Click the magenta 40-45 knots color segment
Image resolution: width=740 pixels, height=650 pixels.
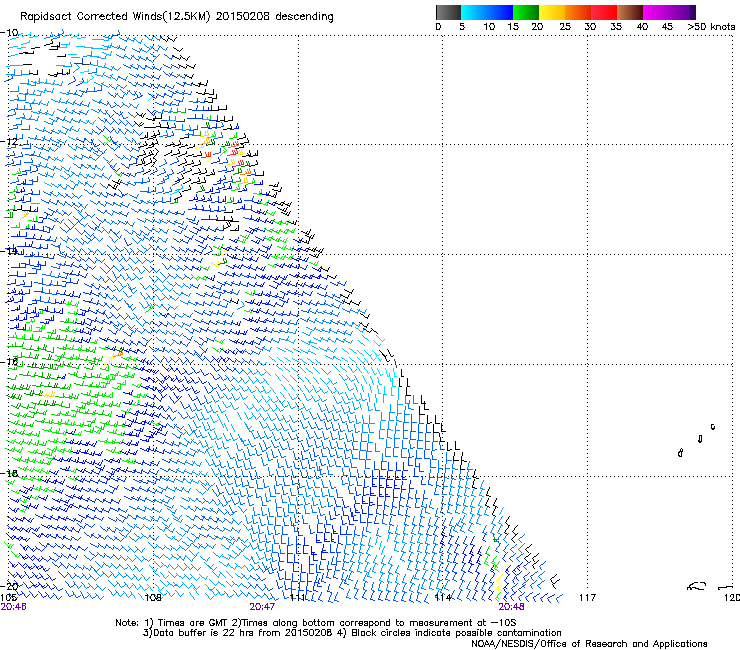pos(656,12)
